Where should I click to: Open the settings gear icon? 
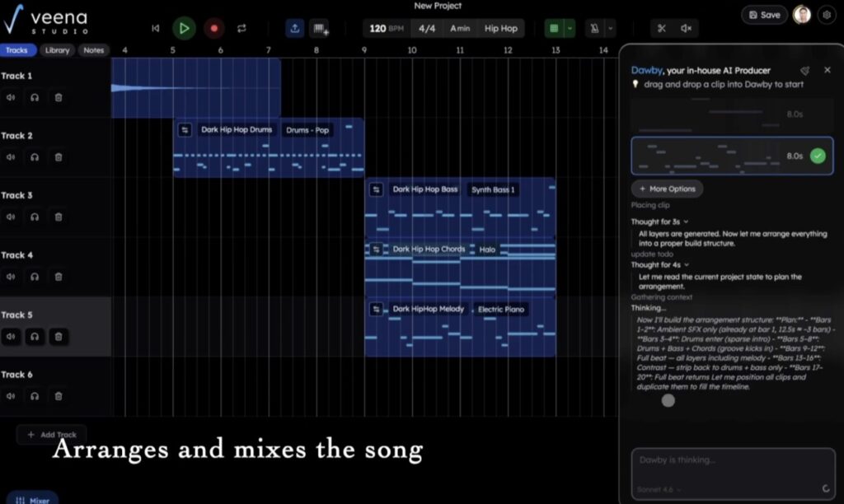[x=827, y=15]
